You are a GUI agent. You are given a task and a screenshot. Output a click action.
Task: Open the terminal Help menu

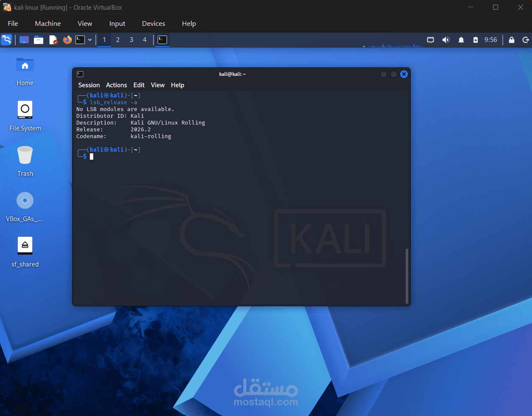click(178, 85)
